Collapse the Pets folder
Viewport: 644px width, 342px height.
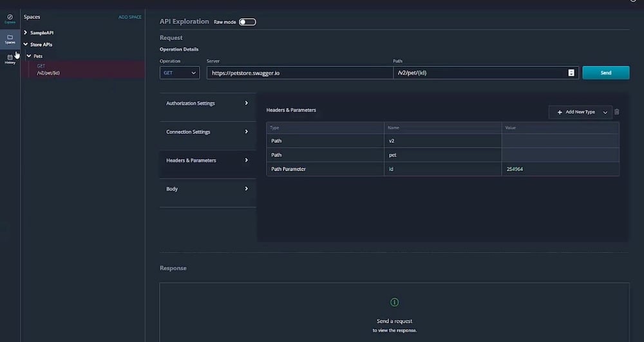29,56
